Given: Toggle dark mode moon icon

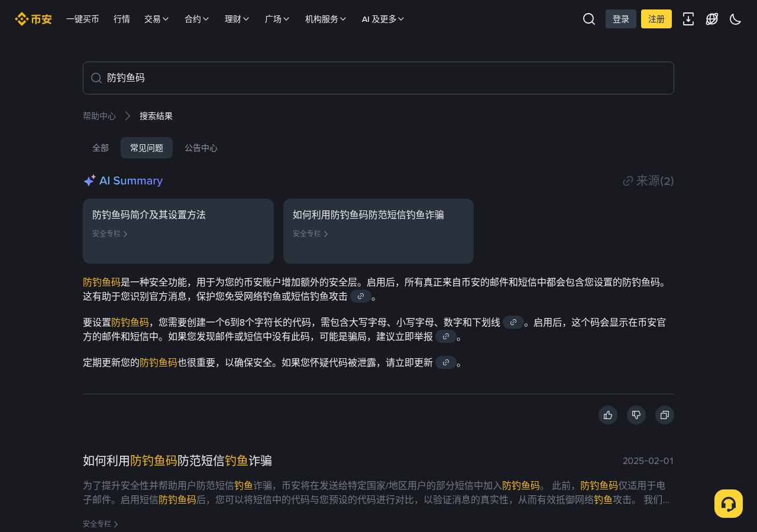Looking at the screenshot, I should click(x=736, y=19).
